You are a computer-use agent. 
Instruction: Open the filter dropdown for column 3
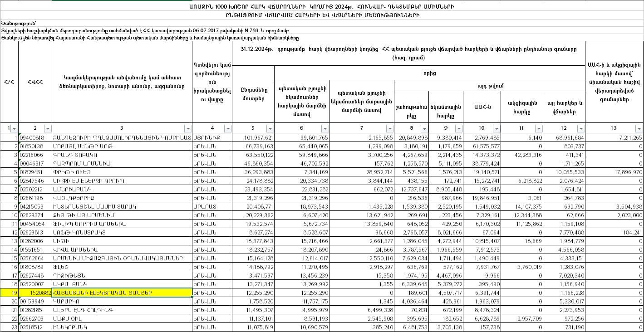188,128
